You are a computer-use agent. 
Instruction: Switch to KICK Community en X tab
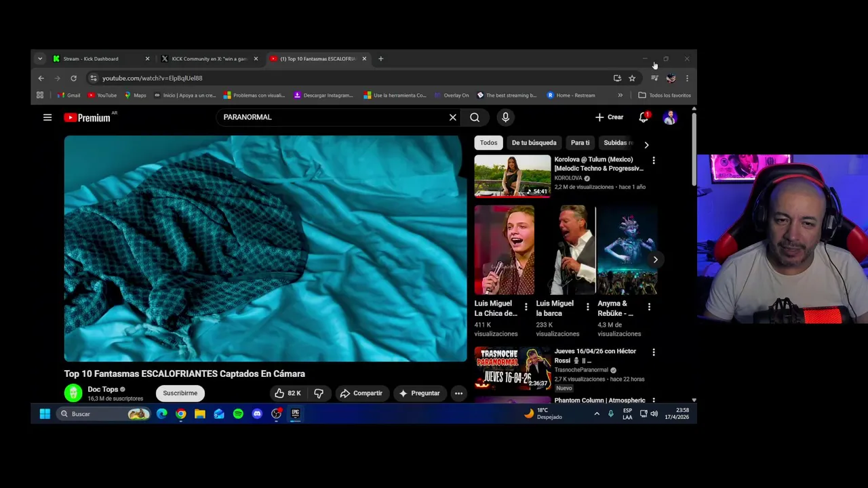(x=208, y=59)
